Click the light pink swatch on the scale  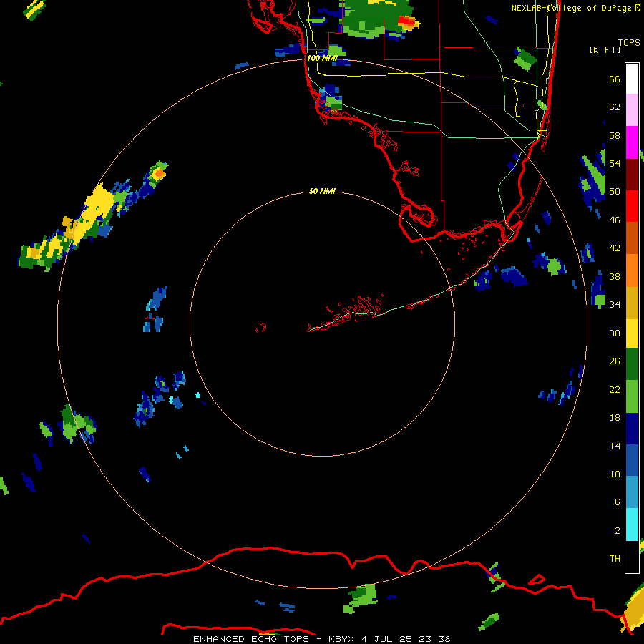point(632,109)
